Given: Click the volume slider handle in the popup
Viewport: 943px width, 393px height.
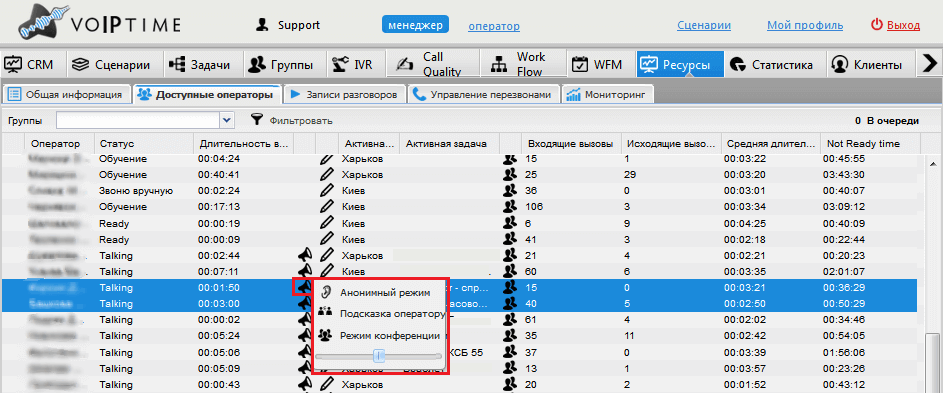Looking at the screenshot, I should (379, 356).
